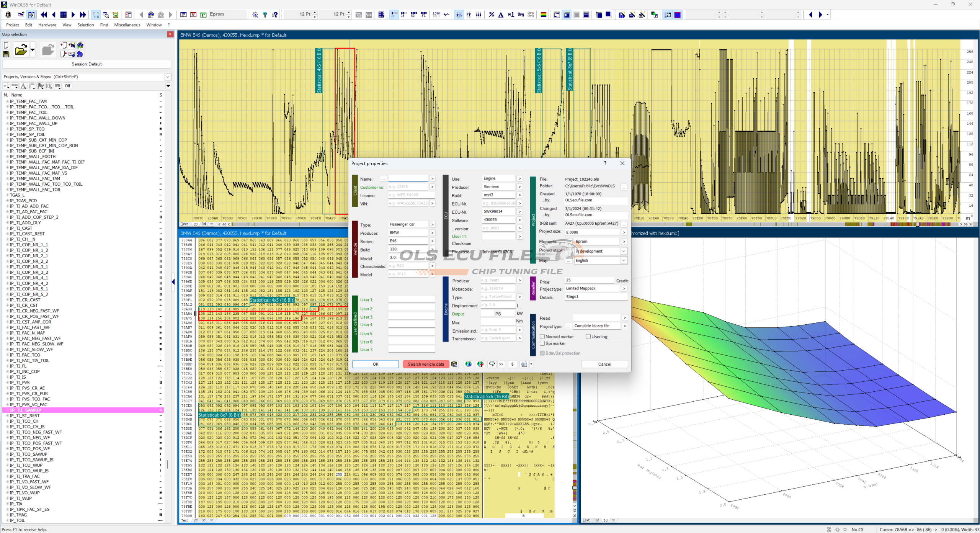Image resolution: width=980 pixels, height=533 pixels.
Task: Click the context help pointer icon
Action: click(x=274, y=15)
